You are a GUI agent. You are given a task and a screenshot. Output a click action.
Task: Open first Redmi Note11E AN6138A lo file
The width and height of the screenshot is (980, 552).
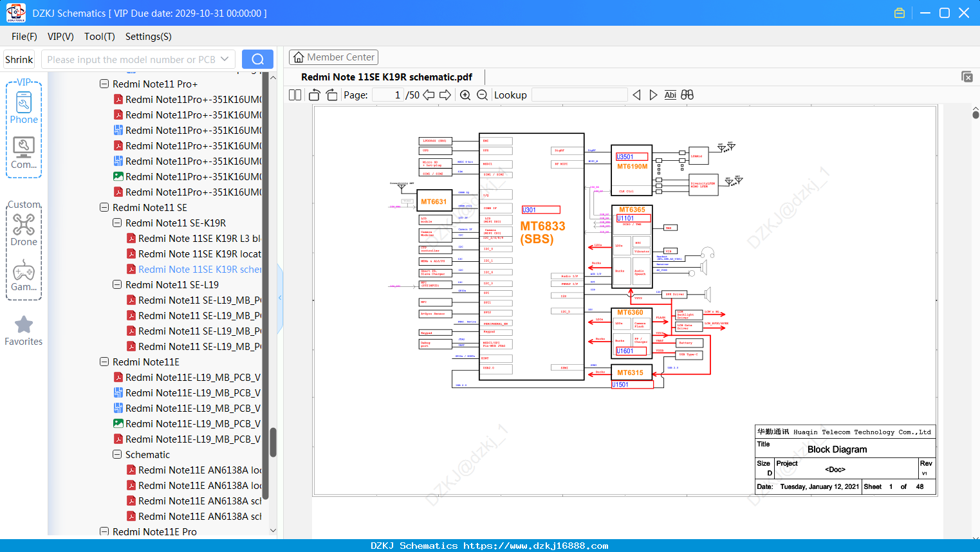[194, 470]
